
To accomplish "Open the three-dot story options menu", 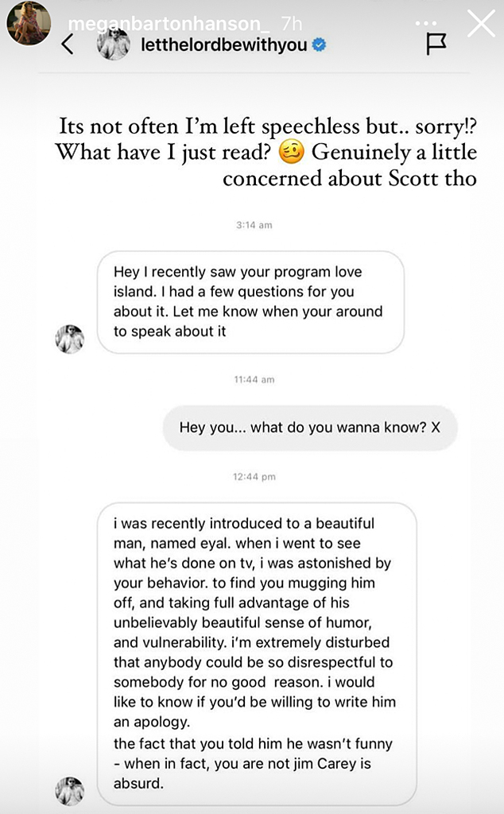I will pyautogui.click(x=426, y=24).
